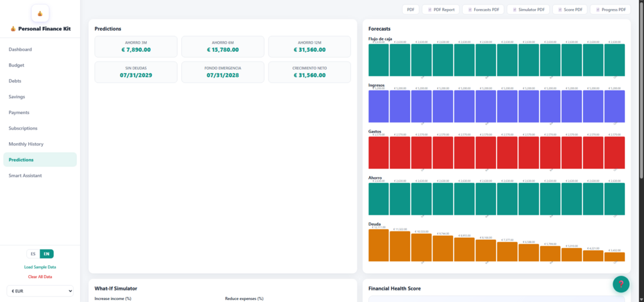
Task: Click the first orange Deuda bar
Action: pyautogui.click(x=379, y=246)
